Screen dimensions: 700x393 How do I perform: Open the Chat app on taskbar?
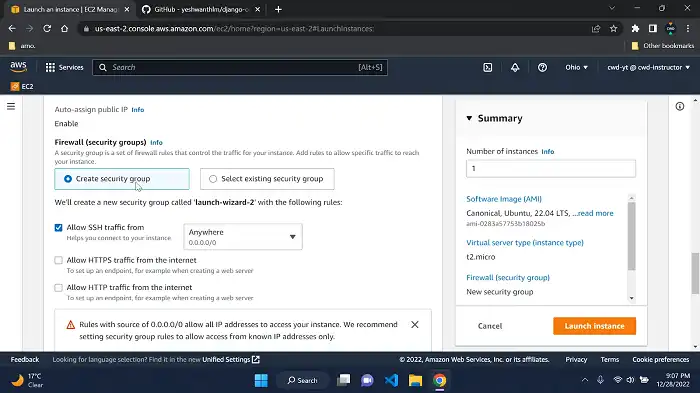(367, 380)
